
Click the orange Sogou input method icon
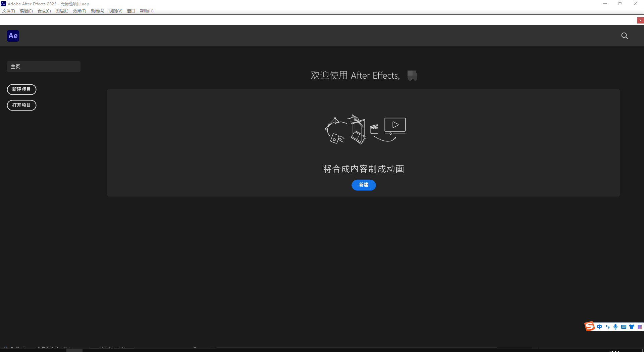click(x=590, y=326)
